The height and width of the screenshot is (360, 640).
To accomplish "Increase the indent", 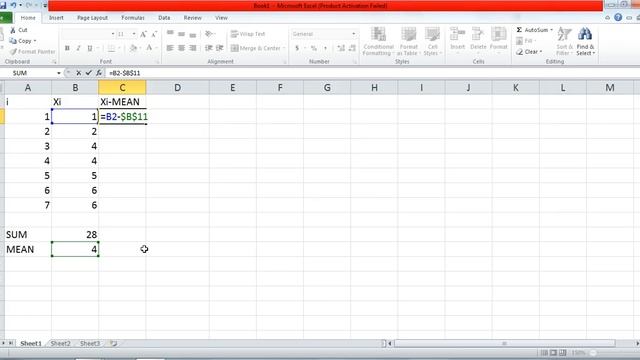I will pos(220,48).
